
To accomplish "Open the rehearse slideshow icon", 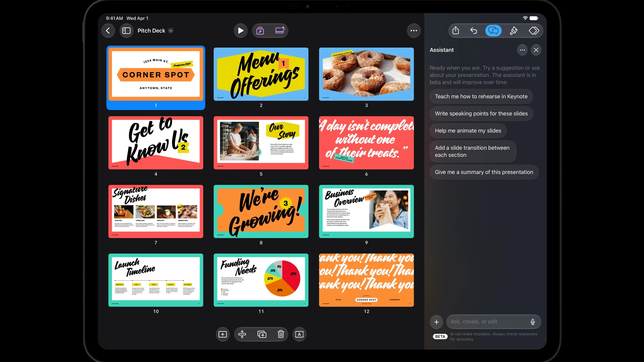I will [x=260, y=31].
